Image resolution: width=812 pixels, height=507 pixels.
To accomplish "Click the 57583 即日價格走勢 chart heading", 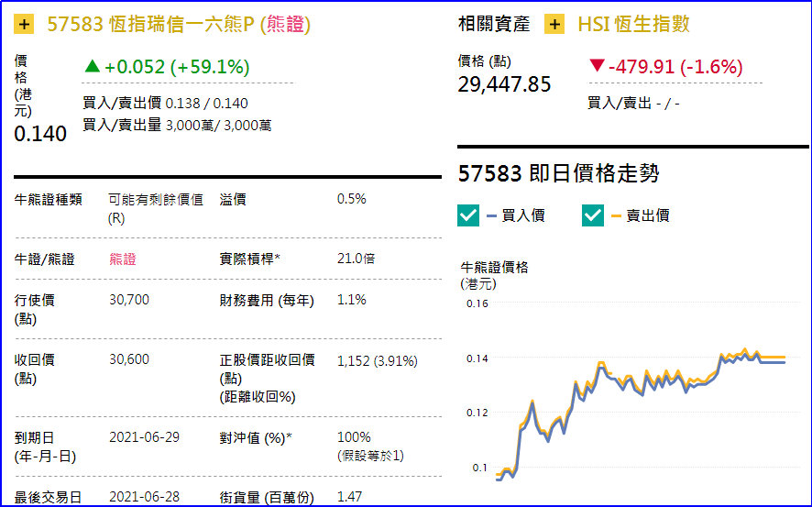I will coord(558,173).
